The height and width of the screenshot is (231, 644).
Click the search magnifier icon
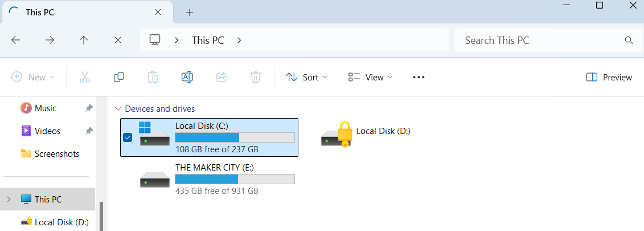point(629,40)
